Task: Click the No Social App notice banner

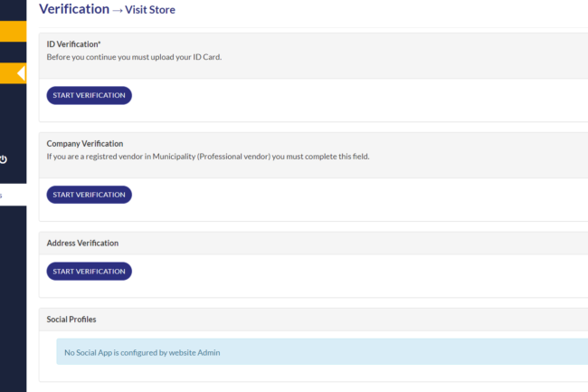Action: click(x=317, y=352)
